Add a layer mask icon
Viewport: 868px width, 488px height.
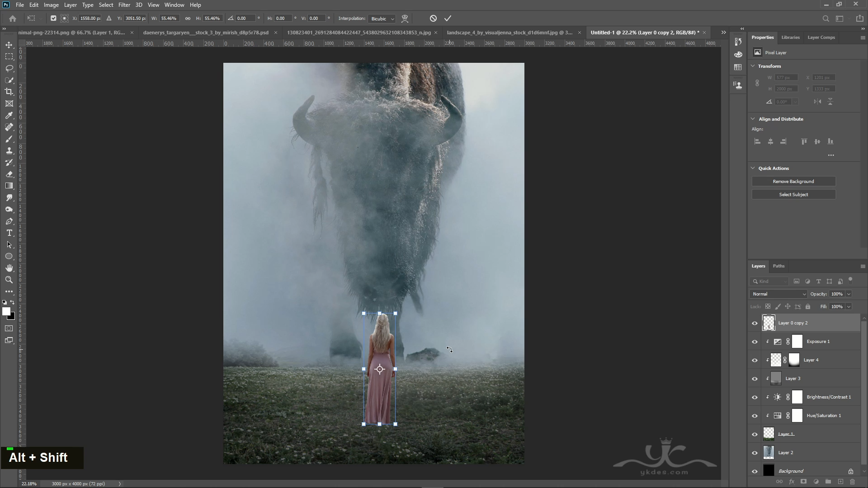803,482
